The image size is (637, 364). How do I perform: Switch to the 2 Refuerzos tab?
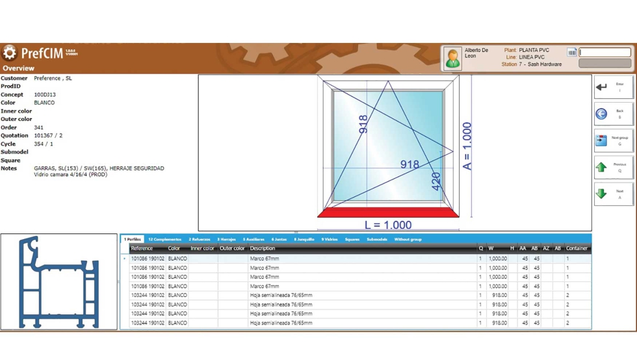click(199, 239)
